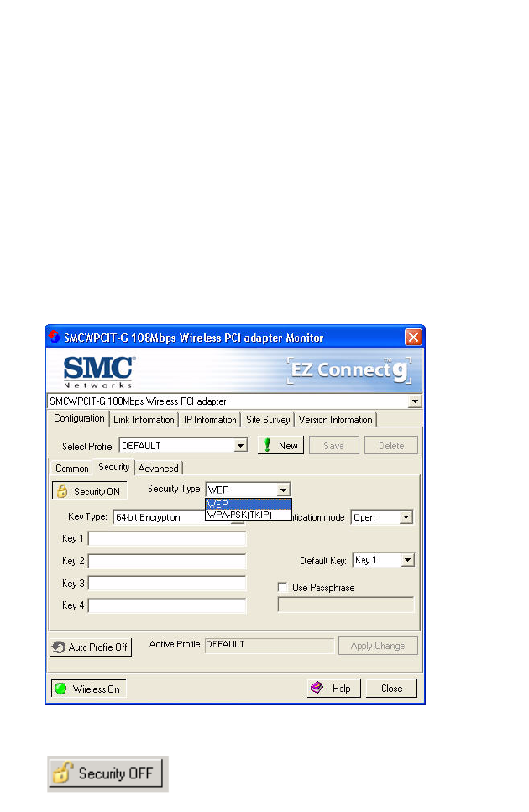Click the Key 4 input field
The height and width of the screenshot is (812, 529).
click(167, 605)
